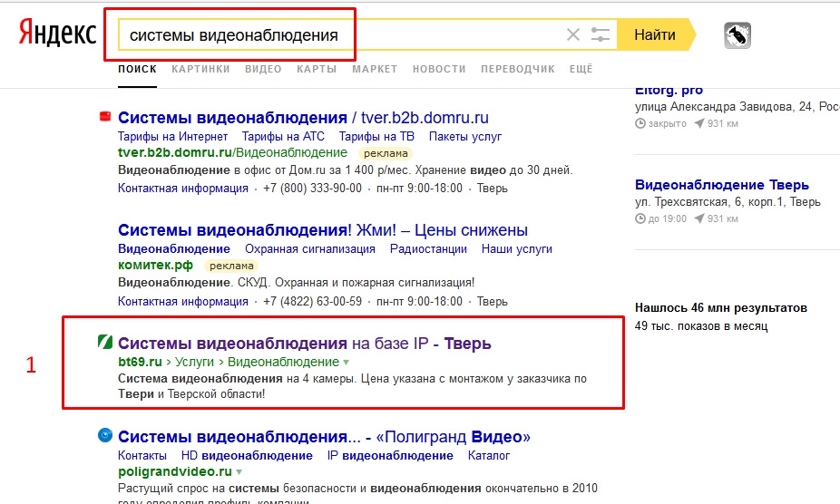This screenshot has width=840, height=504.
Task: Click the Яндекс logo
Action: 57,33
